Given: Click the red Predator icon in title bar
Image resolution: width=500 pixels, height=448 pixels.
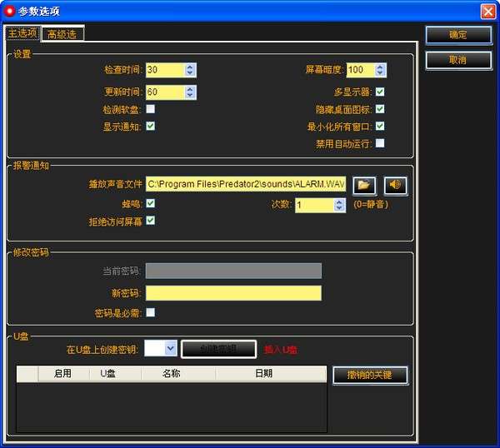Looking at the screenshot, I should coord(9,11).
